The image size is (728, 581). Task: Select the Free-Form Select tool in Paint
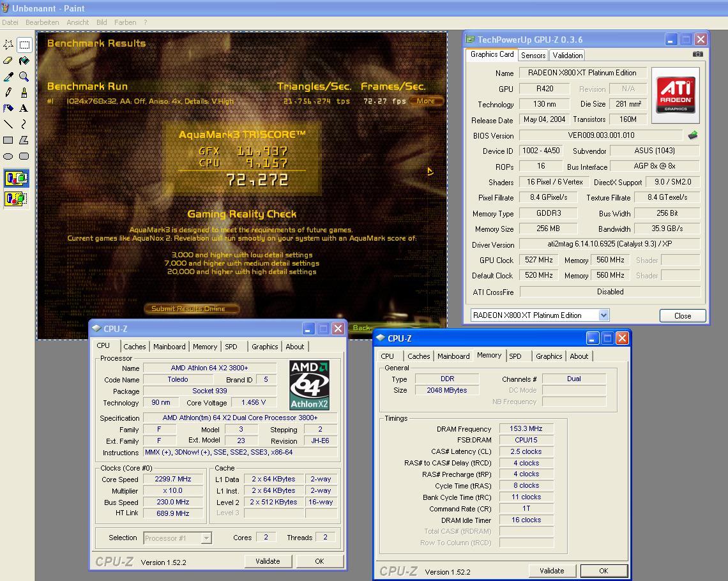pyautogui.click(x=8, y=45)
